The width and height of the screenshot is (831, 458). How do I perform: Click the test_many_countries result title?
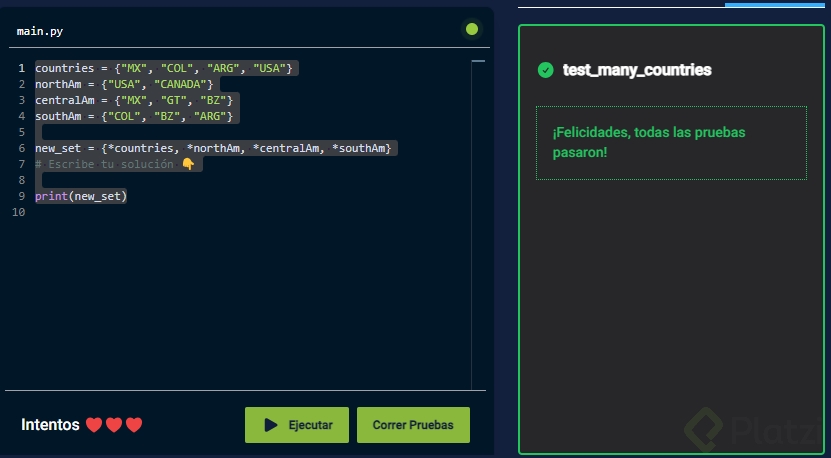(637, 70)
